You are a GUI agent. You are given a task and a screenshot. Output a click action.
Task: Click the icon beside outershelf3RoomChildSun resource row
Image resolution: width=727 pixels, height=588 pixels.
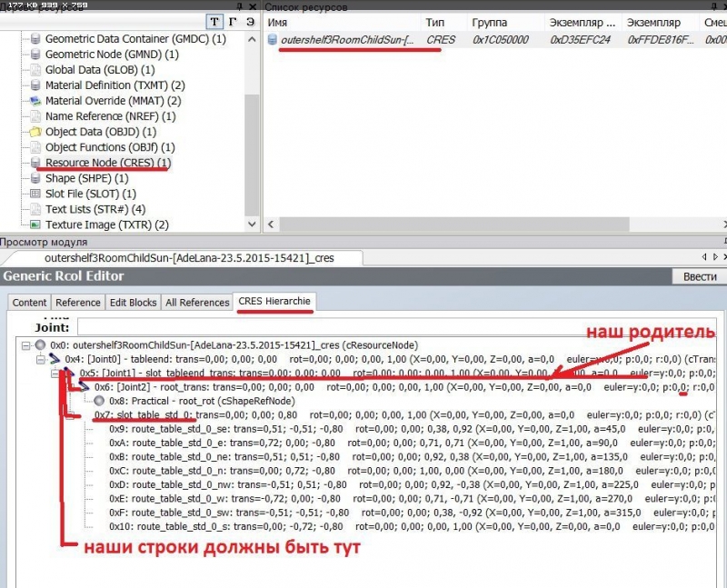[x=272, y=40]
